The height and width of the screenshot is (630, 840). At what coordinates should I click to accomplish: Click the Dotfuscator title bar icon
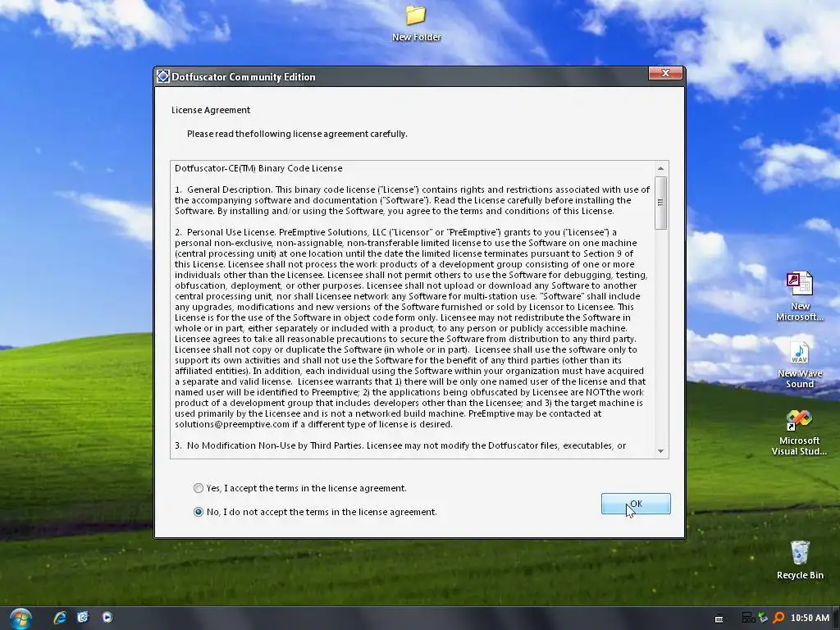point(163,76)
